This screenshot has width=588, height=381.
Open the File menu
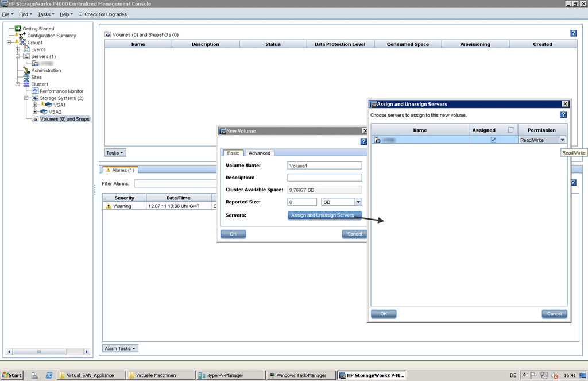click(7, 14)
